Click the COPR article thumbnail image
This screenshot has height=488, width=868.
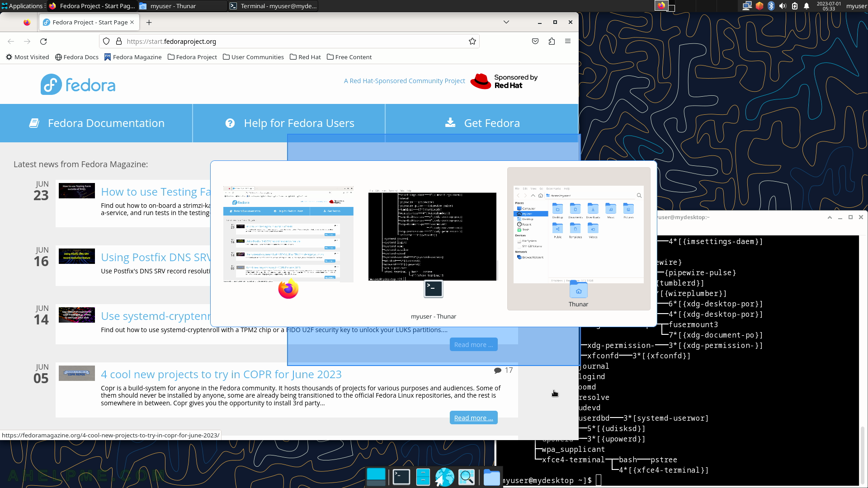(x=77, y=373)
